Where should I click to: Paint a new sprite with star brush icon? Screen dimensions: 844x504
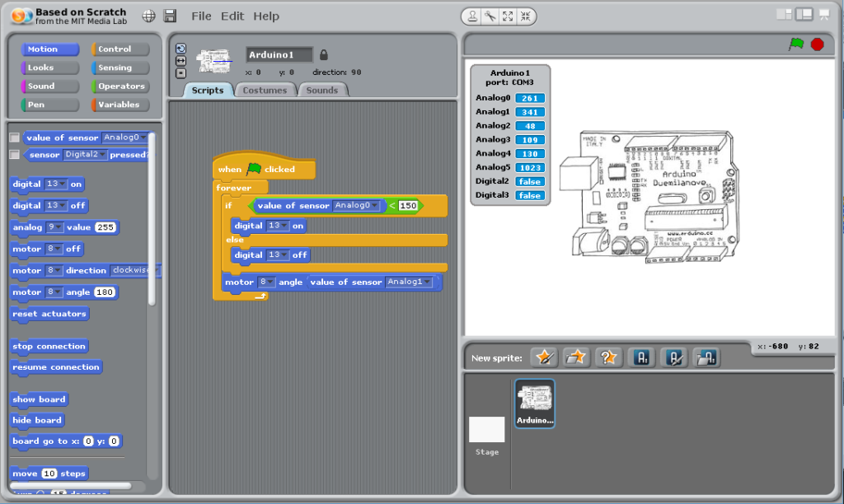point(543,357)
